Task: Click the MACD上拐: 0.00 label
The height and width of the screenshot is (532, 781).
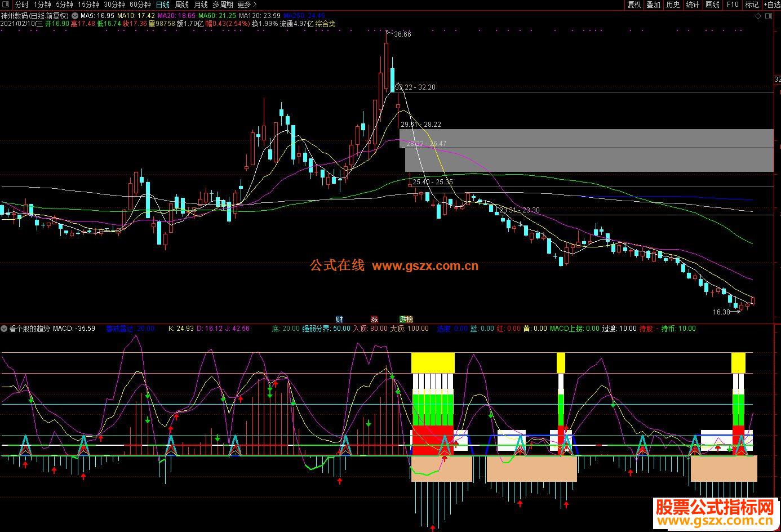Action: point(574,329)
